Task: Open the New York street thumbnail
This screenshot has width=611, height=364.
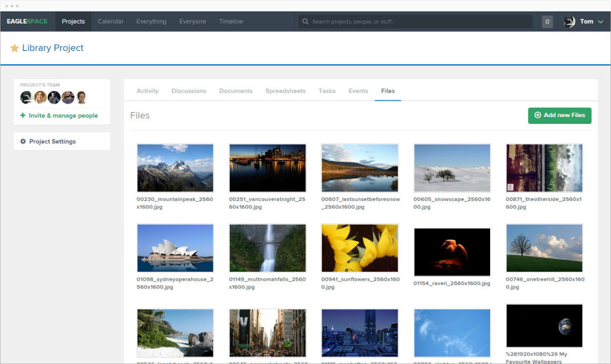Action: point(268,333)
